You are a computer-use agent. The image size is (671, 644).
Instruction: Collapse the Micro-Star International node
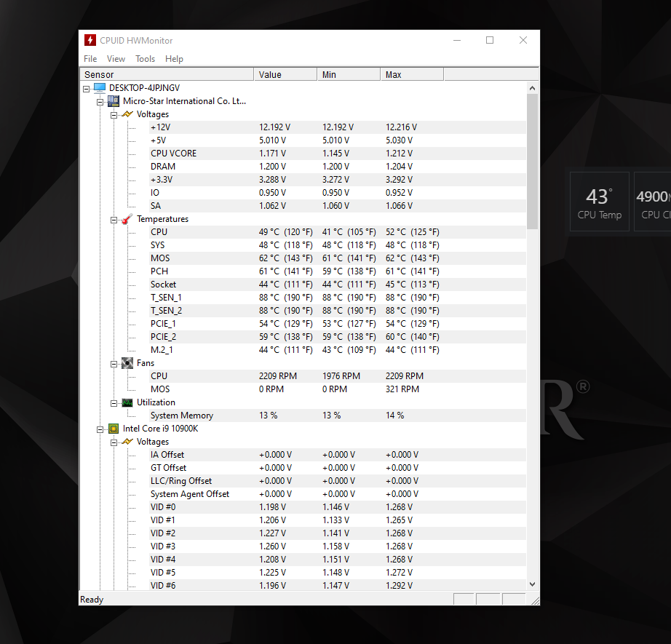point(100,103)
